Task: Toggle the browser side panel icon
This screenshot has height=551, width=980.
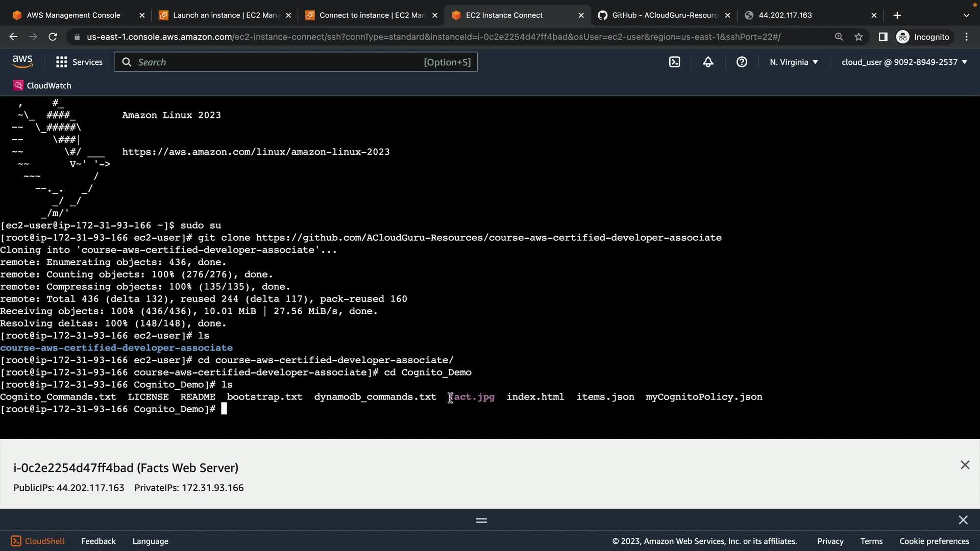Action: [883, 37]
